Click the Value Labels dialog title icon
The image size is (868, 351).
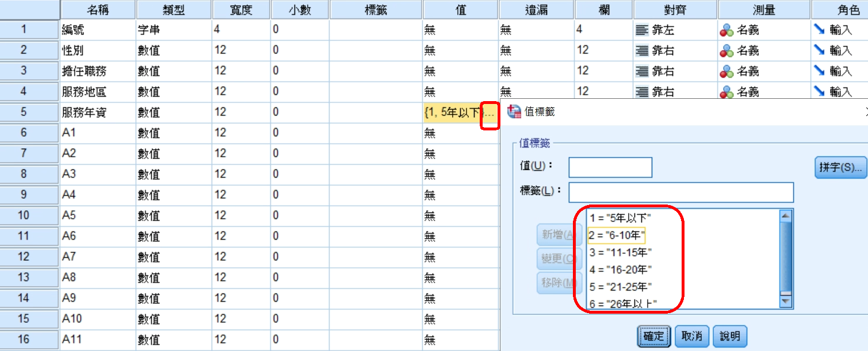(x=514, y=111)
